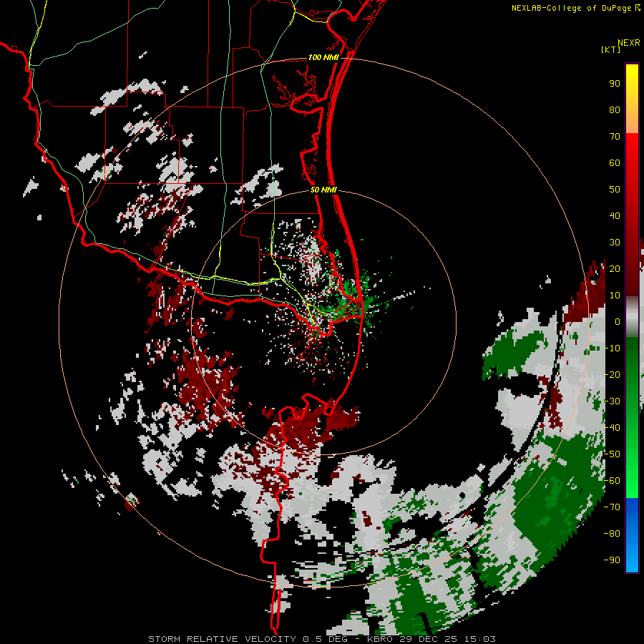Click the blue bottom segment of color bar
644x644 pixels.
click(x=632, y=535)
